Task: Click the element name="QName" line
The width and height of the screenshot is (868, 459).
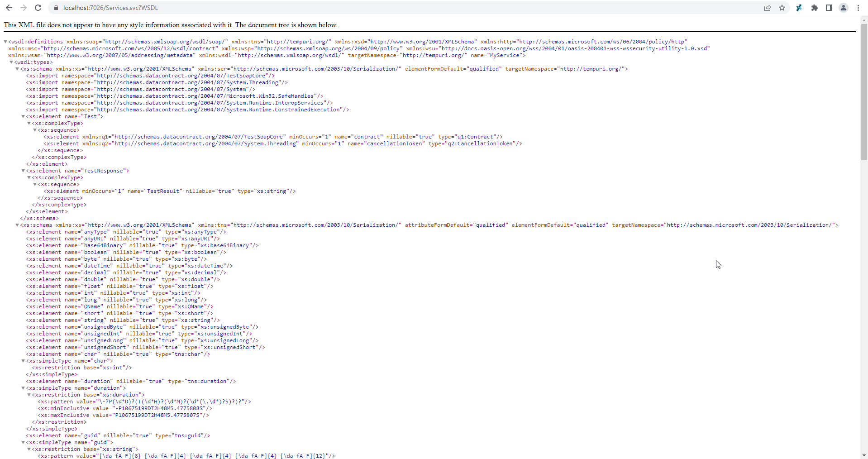Action: [119, 306]
